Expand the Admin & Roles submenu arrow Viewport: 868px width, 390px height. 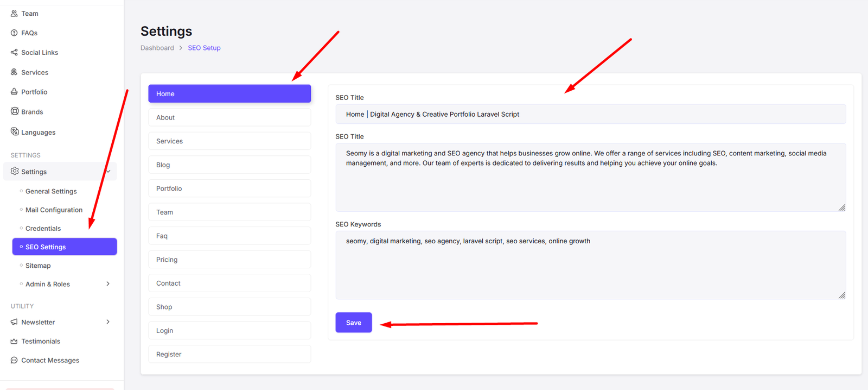pos(108,284)
